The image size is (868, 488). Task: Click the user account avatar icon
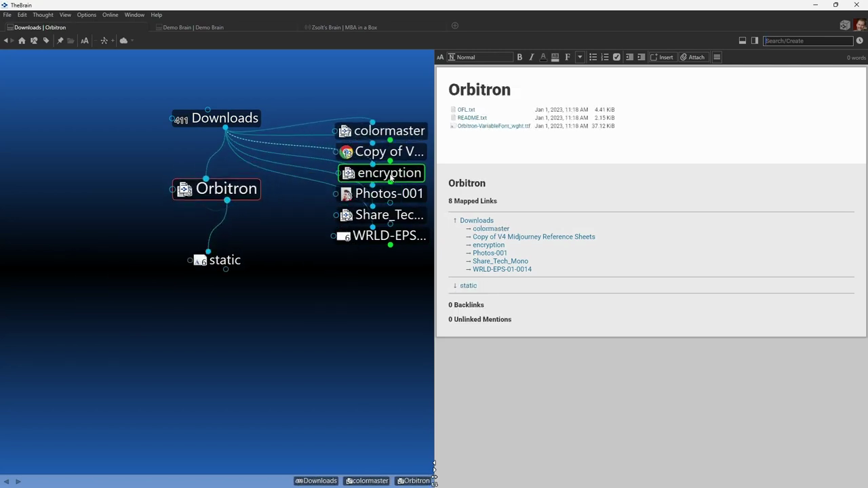pyautogui.click(x=859, y=25)
